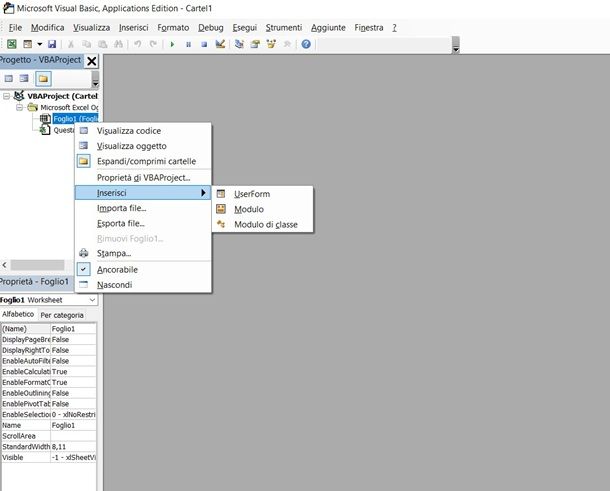Choose Visualizza codice in context menu

[x=143, y=131]
